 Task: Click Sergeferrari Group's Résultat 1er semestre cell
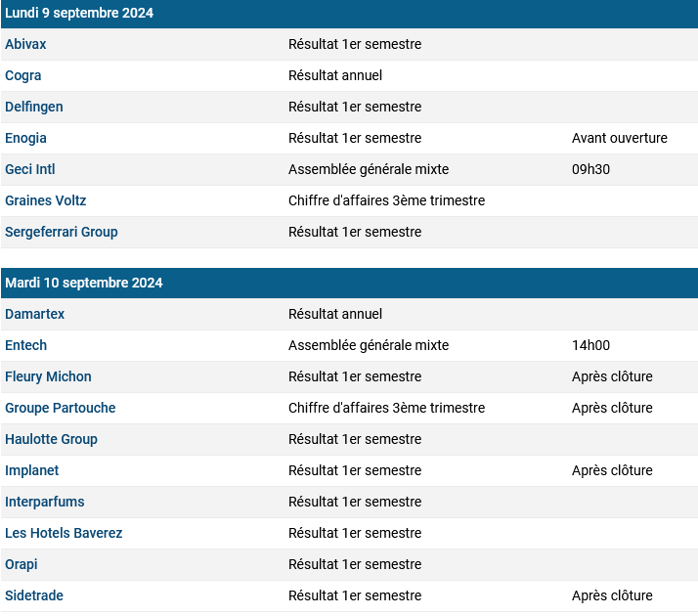click(x=355, y=232)
